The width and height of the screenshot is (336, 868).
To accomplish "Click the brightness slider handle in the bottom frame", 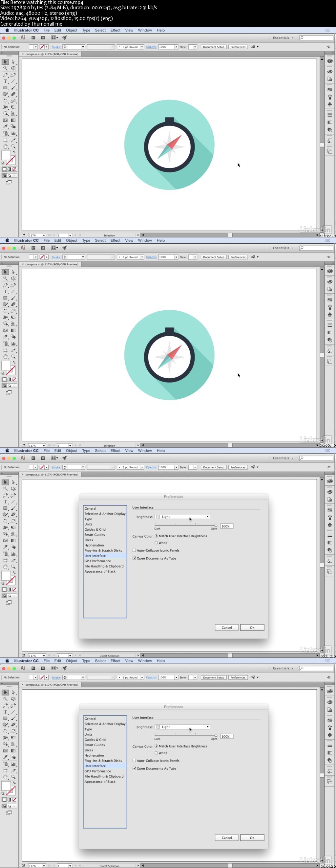I will coord(216,735).
